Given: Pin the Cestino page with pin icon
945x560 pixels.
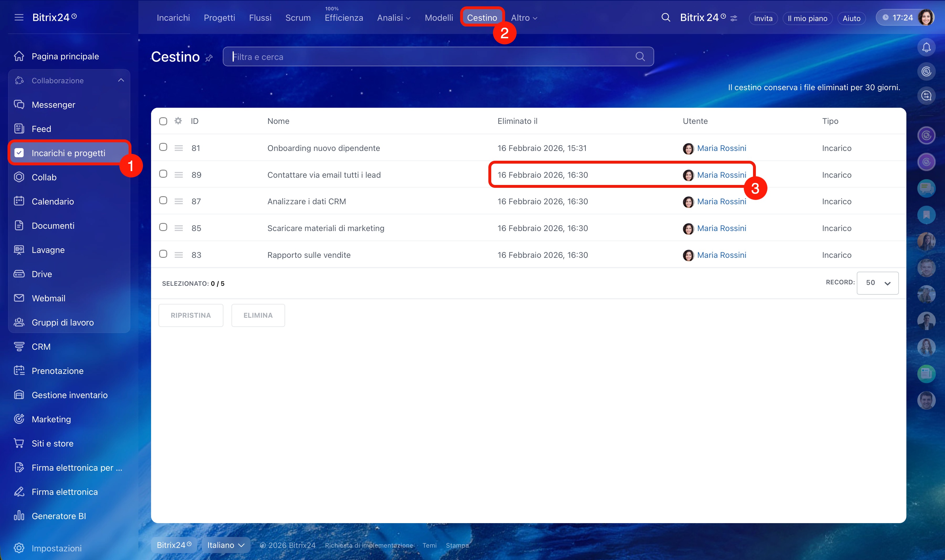Looking at the screenshot, I should click(x=209, y=58).
